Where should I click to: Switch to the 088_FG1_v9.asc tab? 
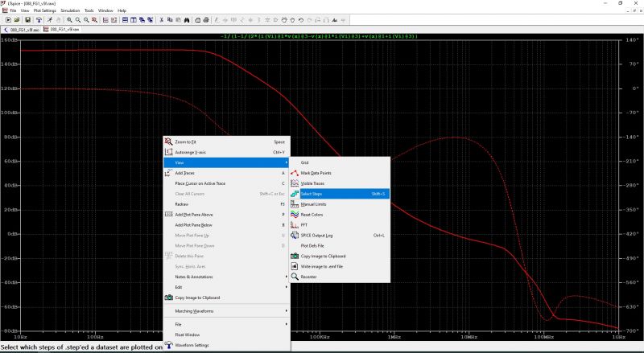pyautogui.click(x=22, y=28)
